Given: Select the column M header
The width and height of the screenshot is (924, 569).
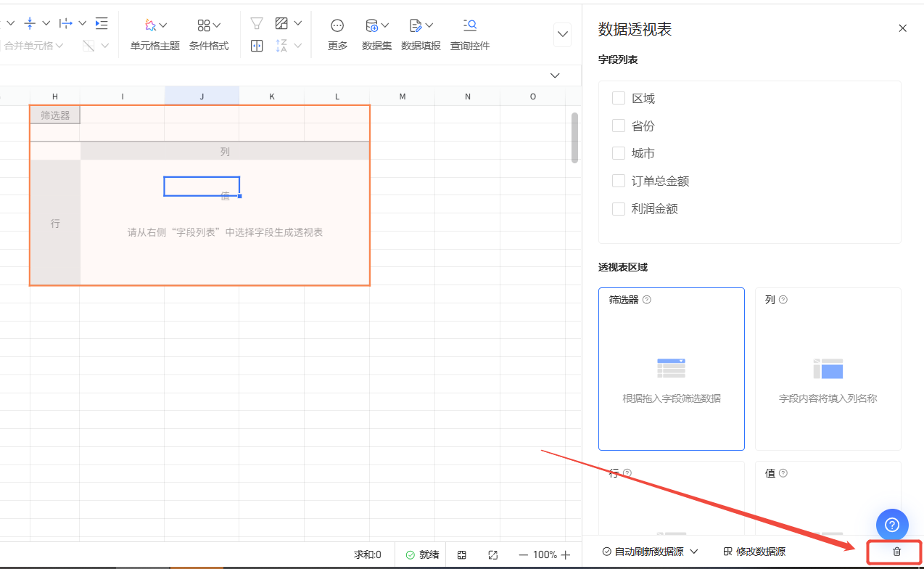Looking at the screenshot, I should [x=403, y=97].
